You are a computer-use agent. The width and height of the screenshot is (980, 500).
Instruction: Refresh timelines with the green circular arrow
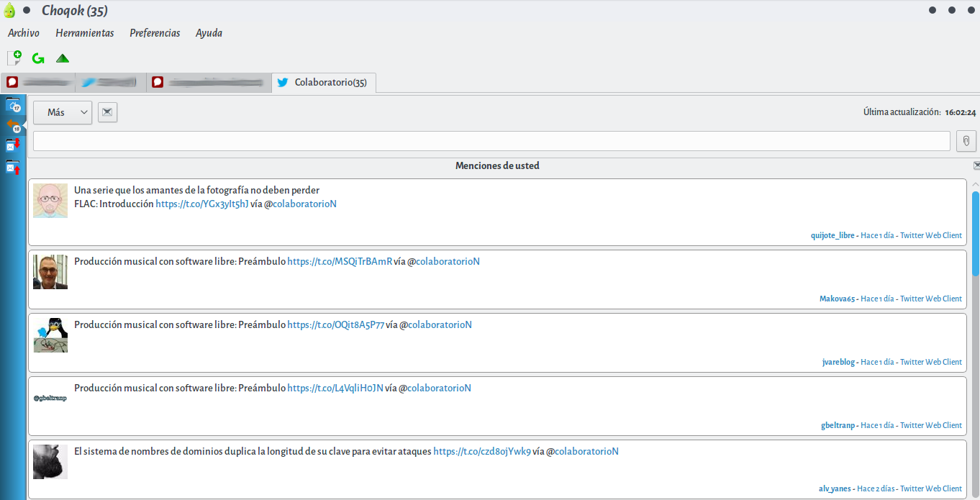(x=38, y=58)
